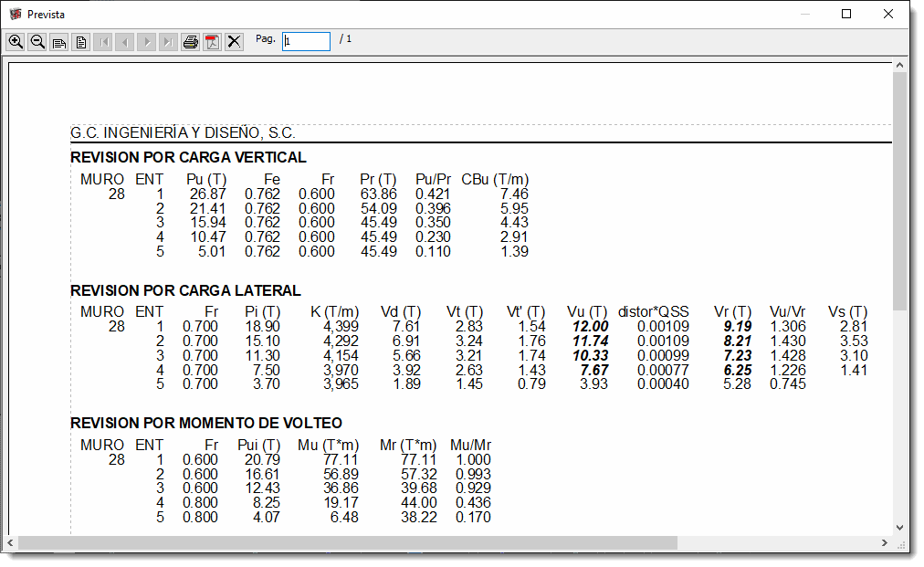This screenshot has height=567, width=924.
Task: Click the Prevista app icon in title bar
Action: (x=15, y=15)
